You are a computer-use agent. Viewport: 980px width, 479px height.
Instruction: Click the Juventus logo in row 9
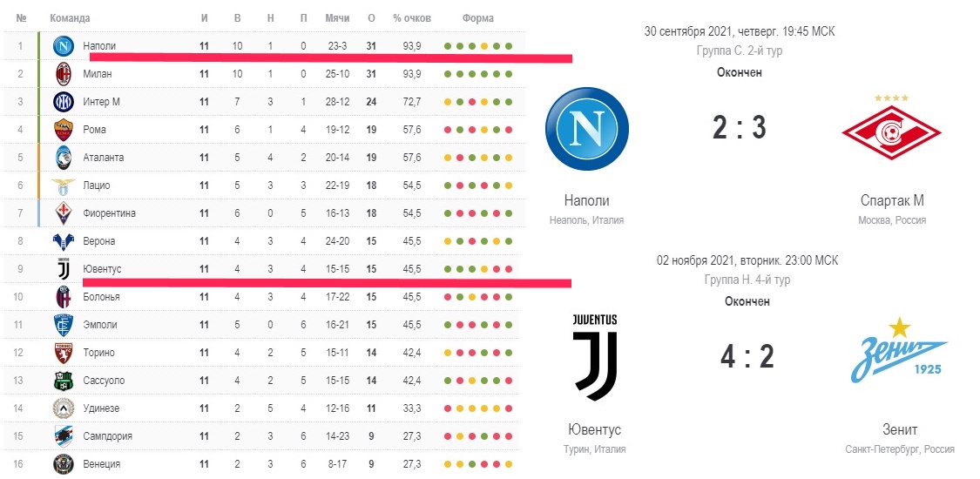(64, 268)
